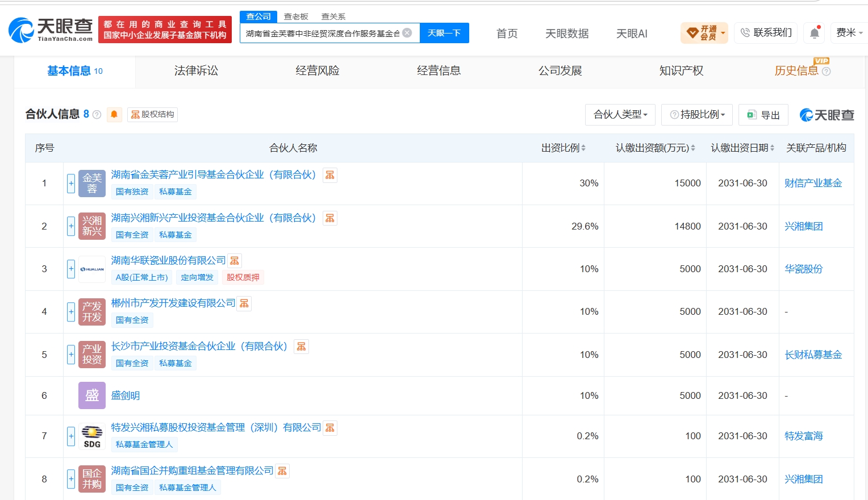868x500 pixels.
Task: Click the 盛 avatar for 盛剑明
Action: (92, 395)
